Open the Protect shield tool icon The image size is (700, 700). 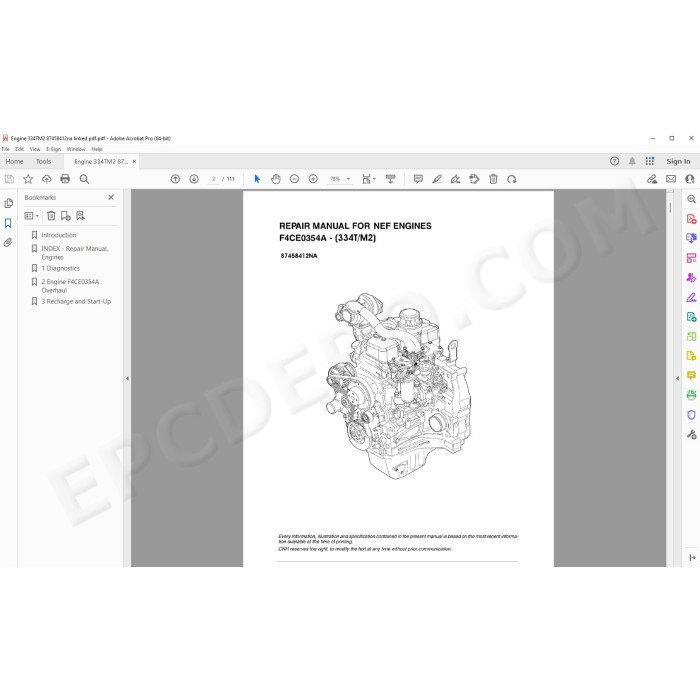tap(691, 415)
